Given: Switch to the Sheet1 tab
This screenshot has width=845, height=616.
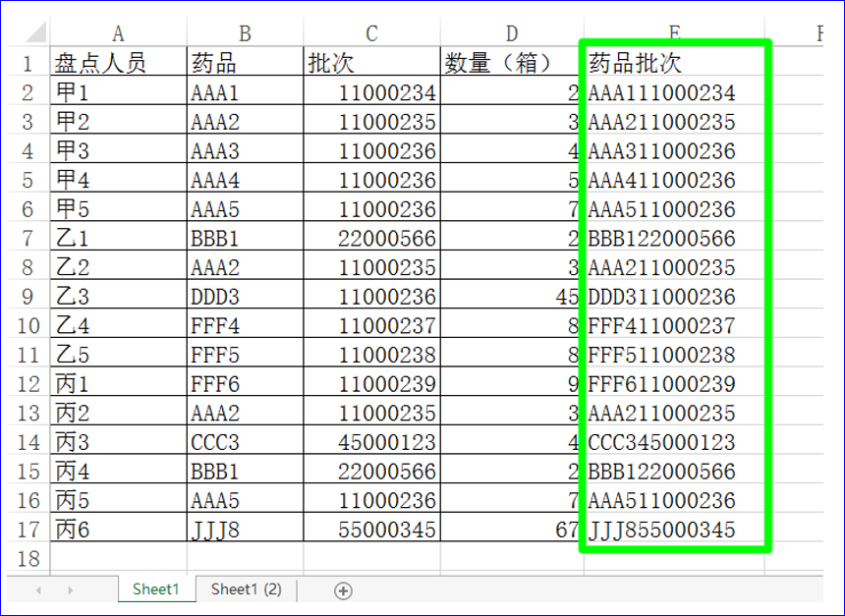Looking at the screenshot, I should [156, 589].
